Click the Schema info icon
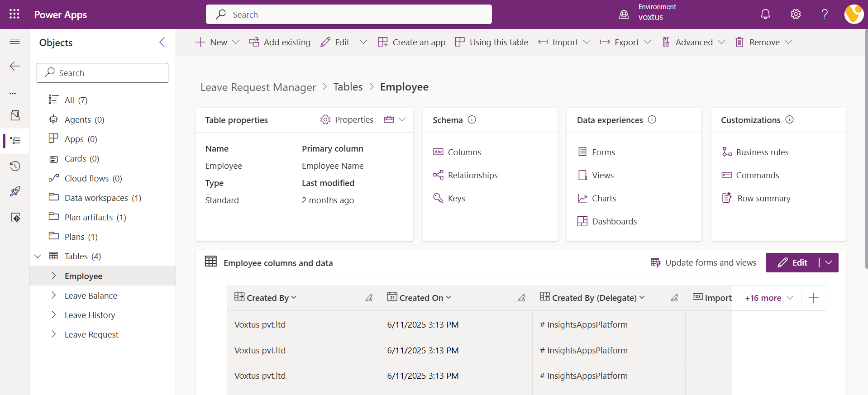The height and width of the screenshot is (395, 868). click(472, 119)
